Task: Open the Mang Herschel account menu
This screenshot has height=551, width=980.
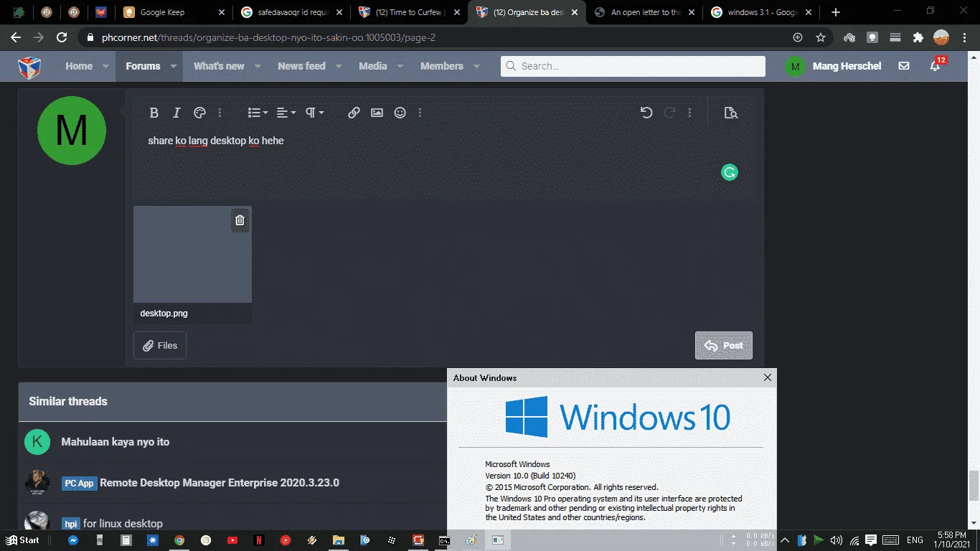Action: pos(833,66)
